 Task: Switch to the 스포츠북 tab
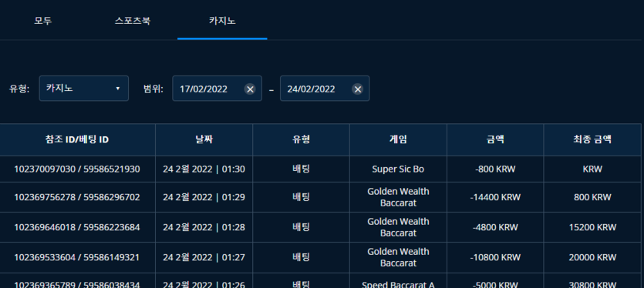coord(133,21)
